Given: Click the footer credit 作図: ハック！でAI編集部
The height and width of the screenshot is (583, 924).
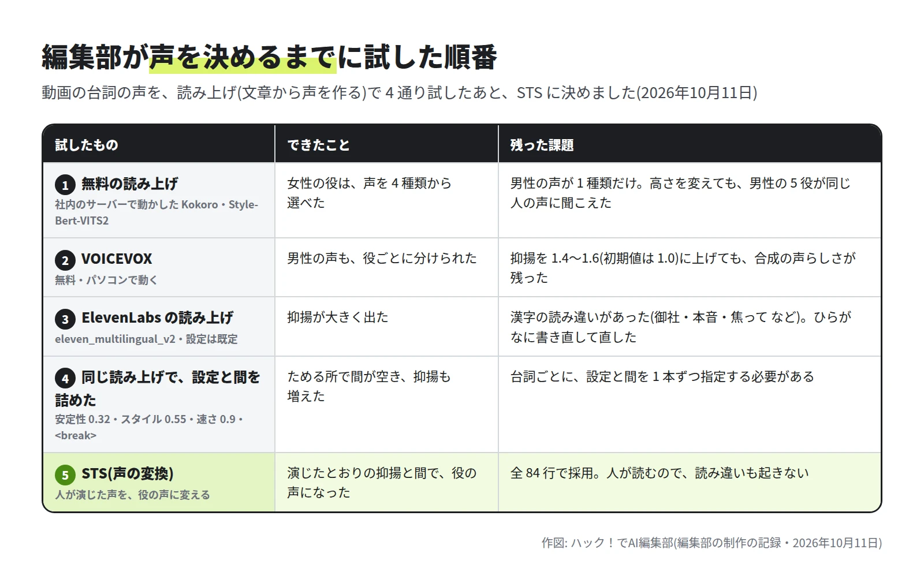Looking at the screenshot, I should [x=711, y=543].
